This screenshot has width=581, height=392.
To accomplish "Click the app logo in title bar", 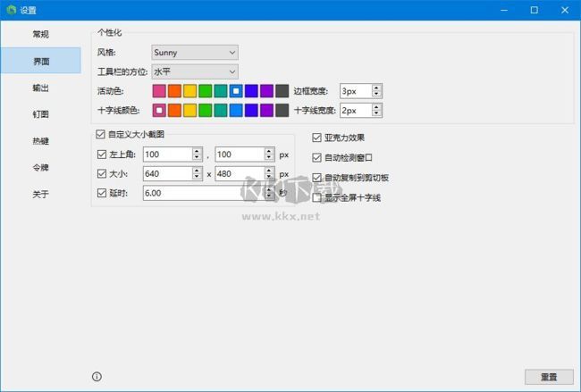I will click(x=12, y=10).
